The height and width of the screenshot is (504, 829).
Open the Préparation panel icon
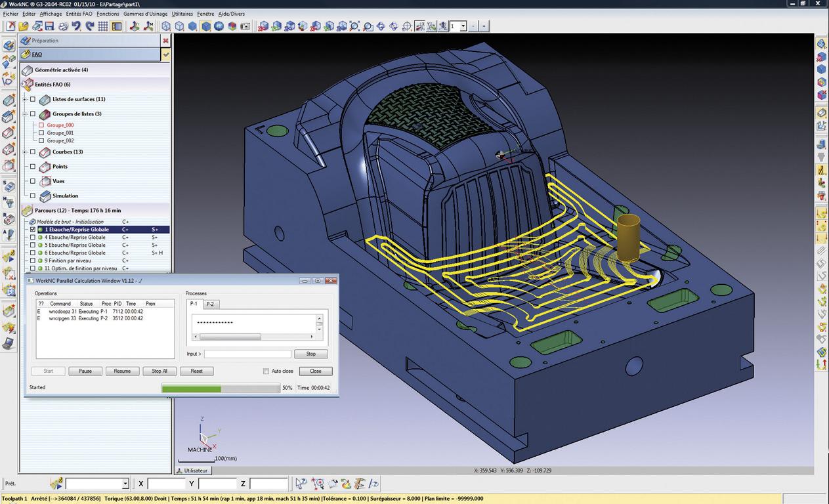(x=26, y=41)
